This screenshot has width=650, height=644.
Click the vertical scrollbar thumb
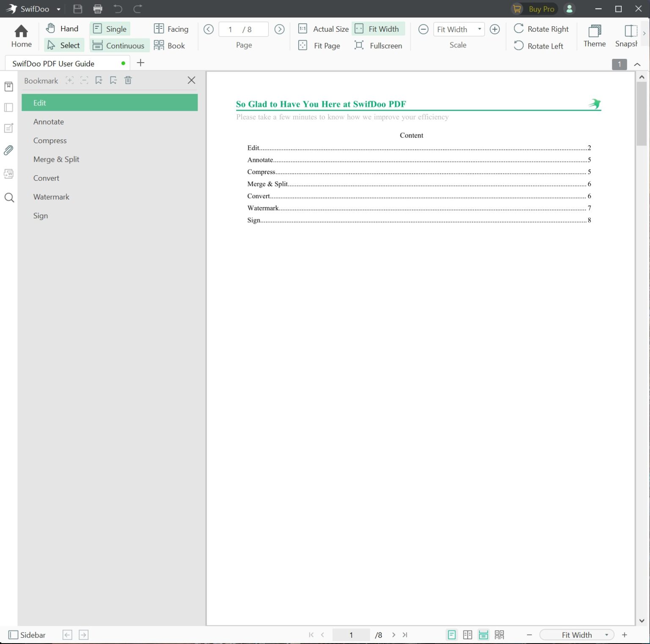tap(642, 113)
